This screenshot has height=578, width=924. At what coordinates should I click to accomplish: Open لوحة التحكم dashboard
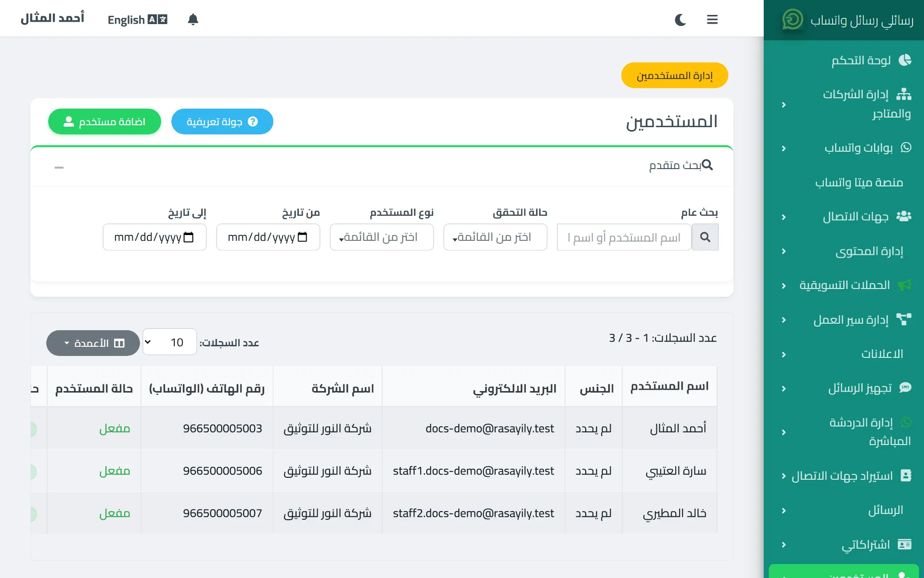pyautogui.click(x=843, y=60)
